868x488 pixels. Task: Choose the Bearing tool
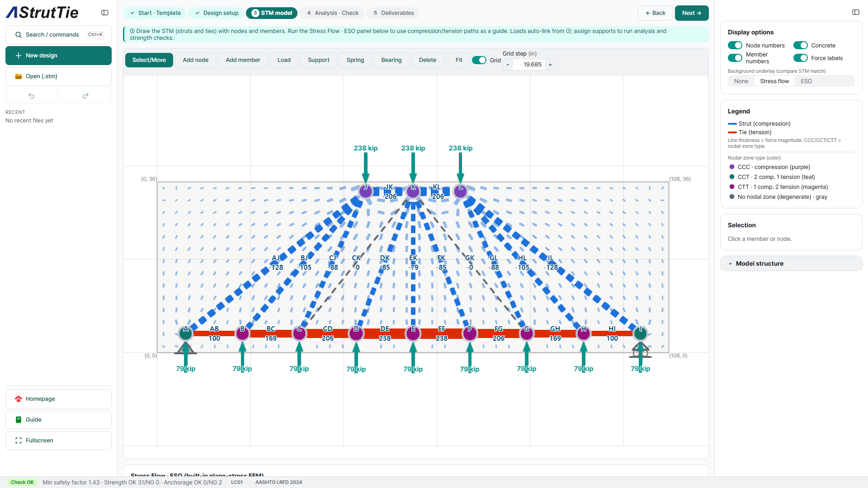coord(392,60)
